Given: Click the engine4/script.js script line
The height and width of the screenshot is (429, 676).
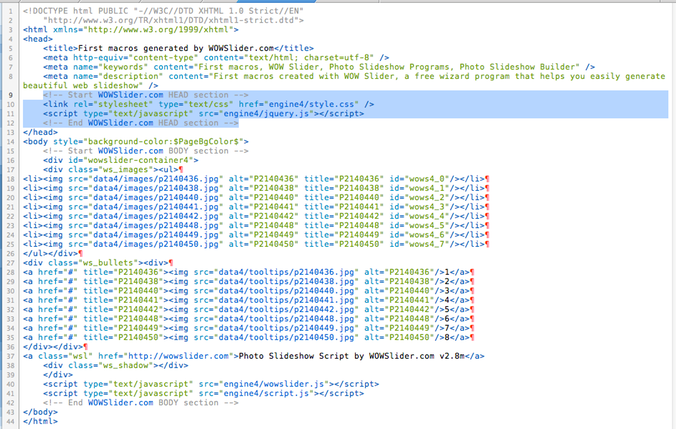Looking at the screenshot, I should point(203,394).
